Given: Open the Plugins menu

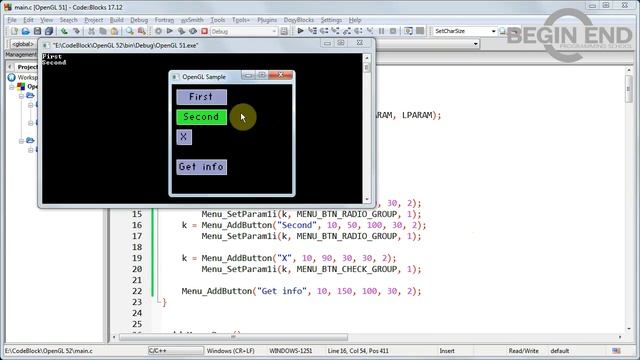Looking at the screenshot, I should [x=267, y=20].
